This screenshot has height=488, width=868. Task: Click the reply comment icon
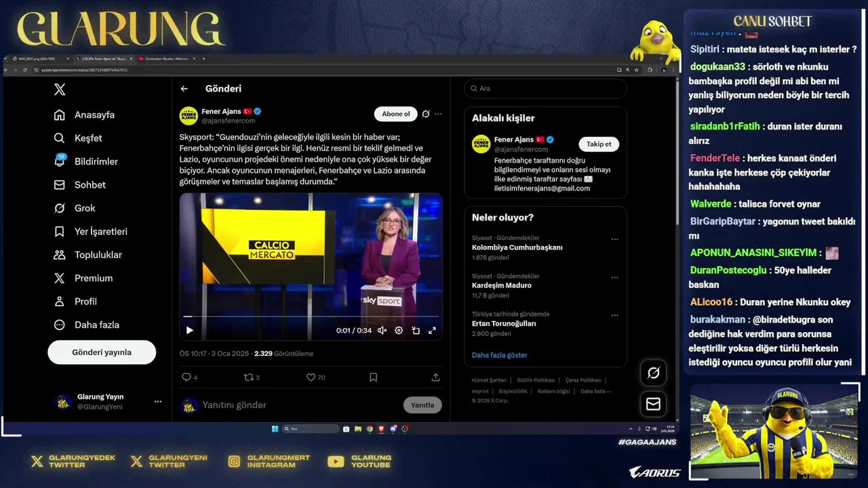point(186,378)
